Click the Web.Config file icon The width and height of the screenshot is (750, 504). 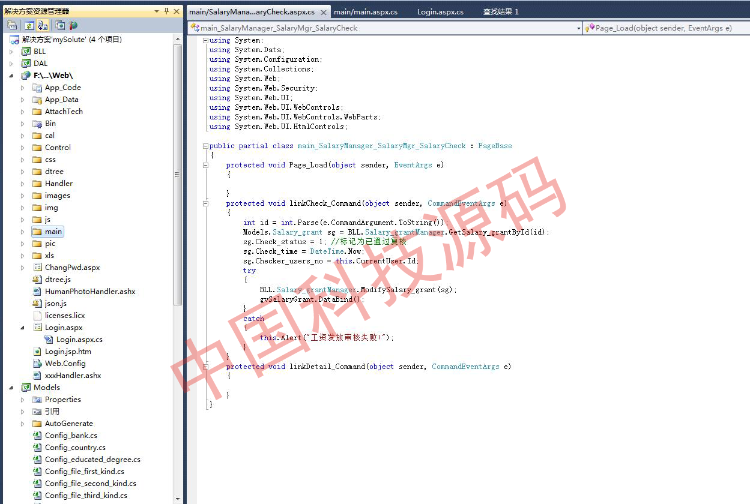[37, 363]
